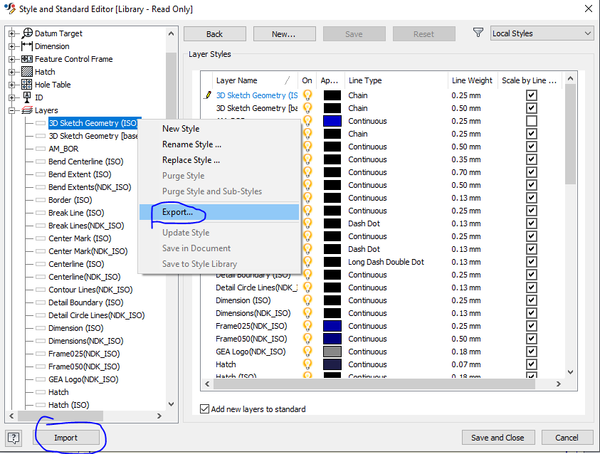Image resolution: width=600 pixels, height=454 pixels.
Task: Click gray color swatch for GEA Logo(NDK_ISO)
Action: click(332, 351)
